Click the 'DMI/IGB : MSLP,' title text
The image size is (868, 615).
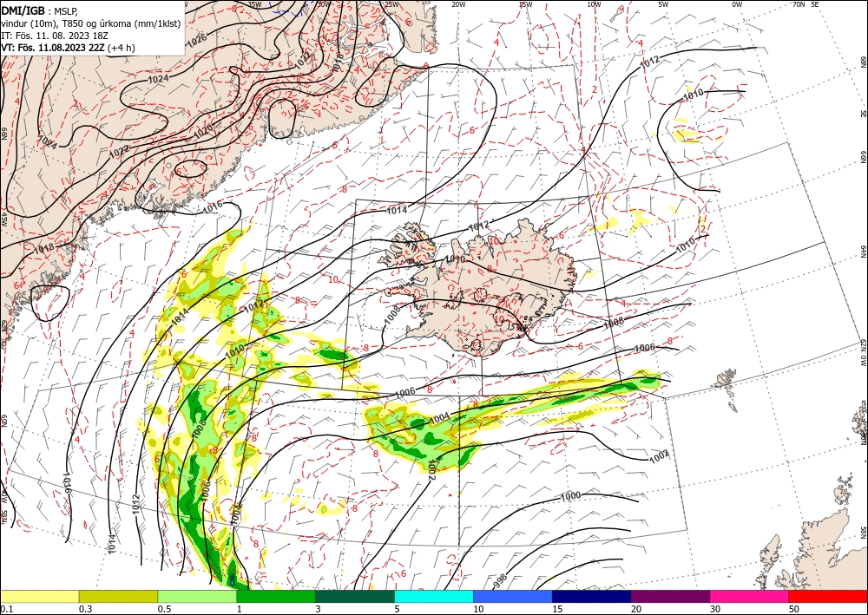click(x=39, y=11)
